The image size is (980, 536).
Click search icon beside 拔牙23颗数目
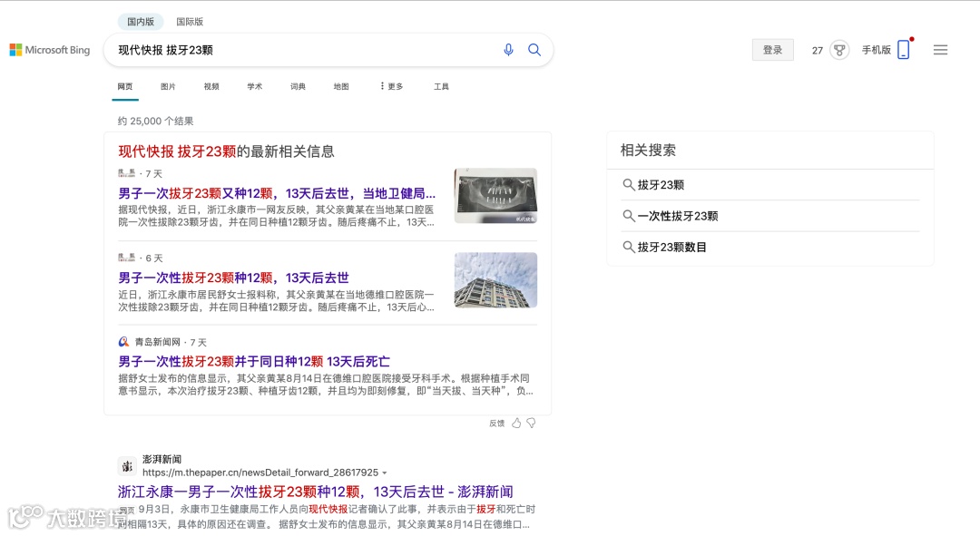[x=629, y=247]
